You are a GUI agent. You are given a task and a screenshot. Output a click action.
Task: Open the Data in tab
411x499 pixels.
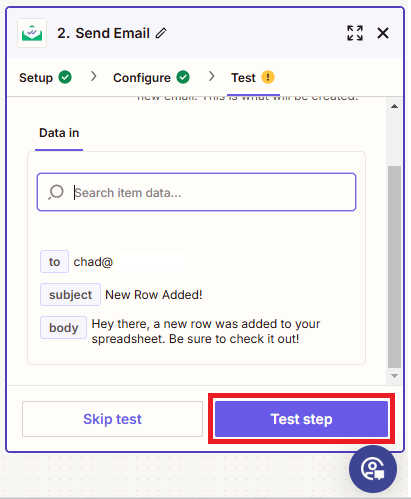pyautogui.click(x=59, y=133)
